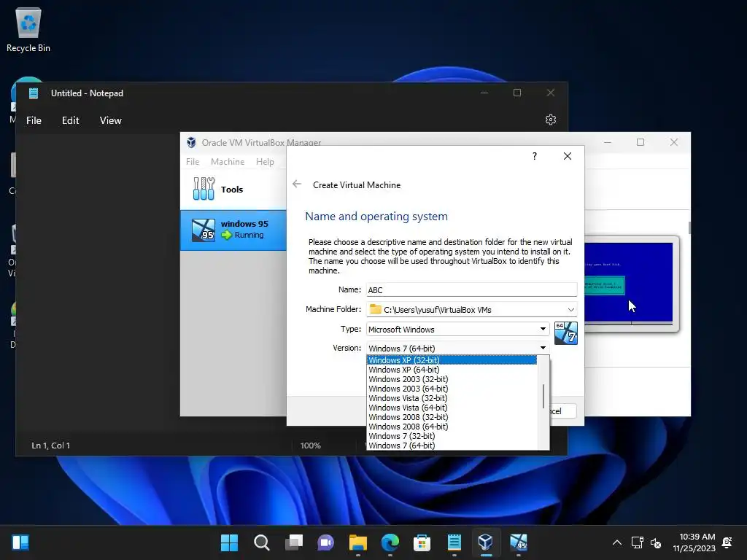The width and height of the screenshot is (747, 560).
Task: Open the Type dropdown Microsoft Windows
Action: (458, 329)
